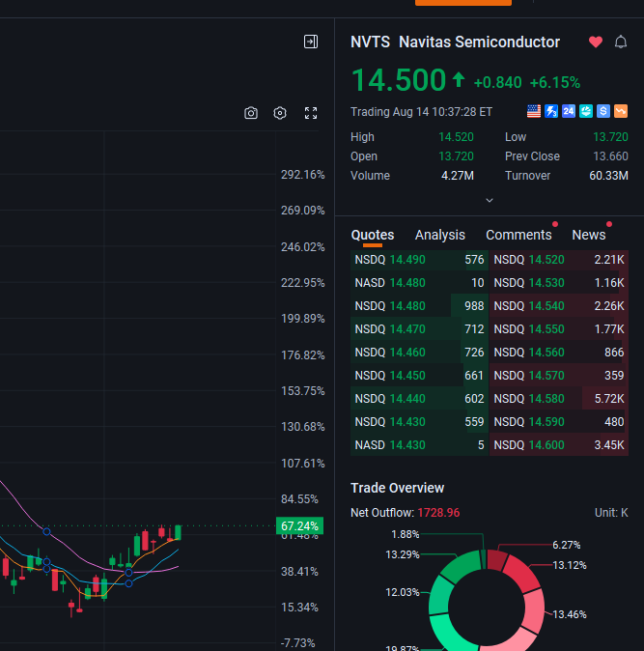Image resolution: width=644 pixels, height=651 pixels.
Task: Open the Analysis tab
Action: click(x=440, y=235)
